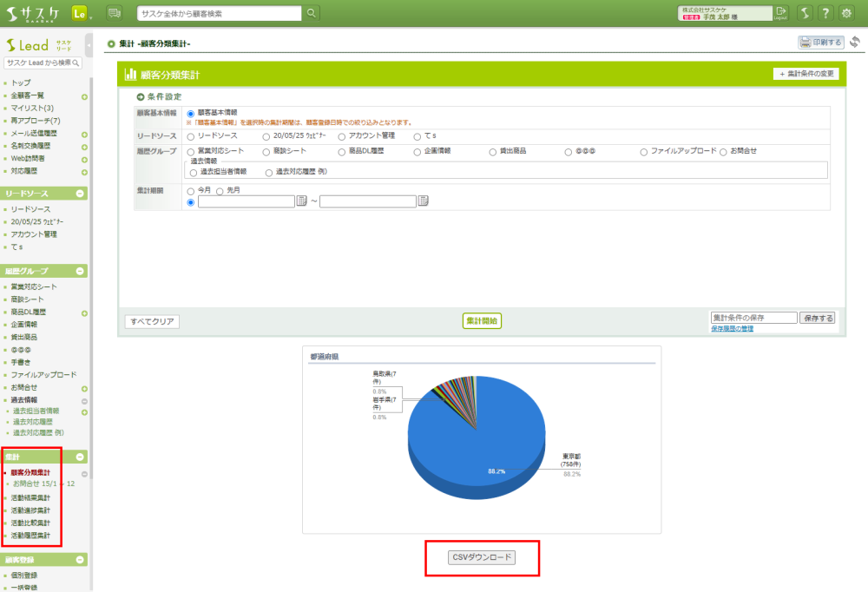Choose the アカウント管理 radio option
The image size is (868, 592).
pos(342,136)
